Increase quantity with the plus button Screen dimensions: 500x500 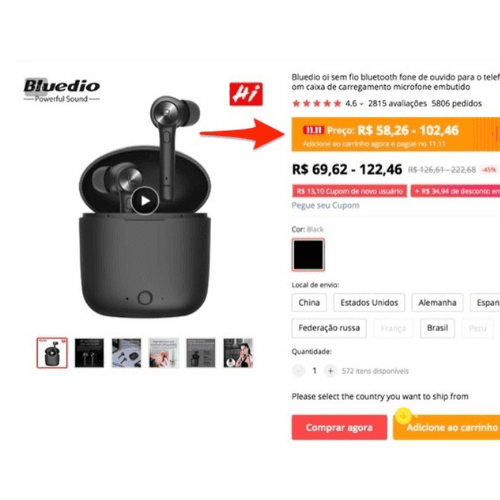tap(331, 371)
